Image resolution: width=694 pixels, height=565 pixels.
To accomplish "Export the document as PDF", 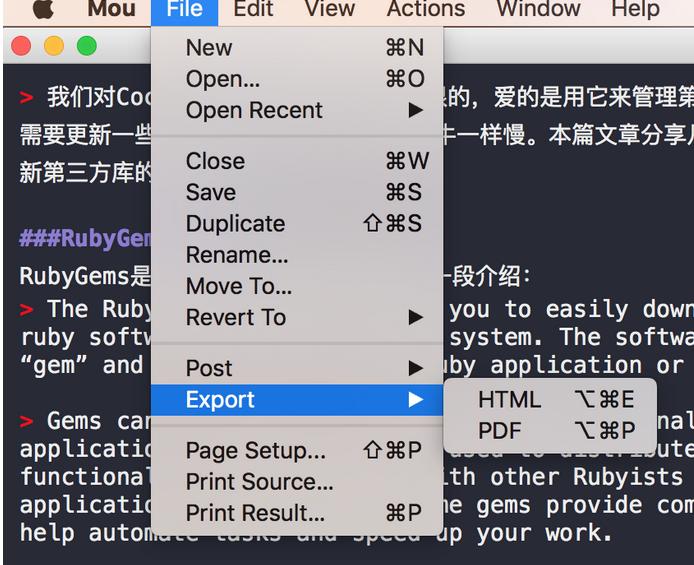I will 550,430.
